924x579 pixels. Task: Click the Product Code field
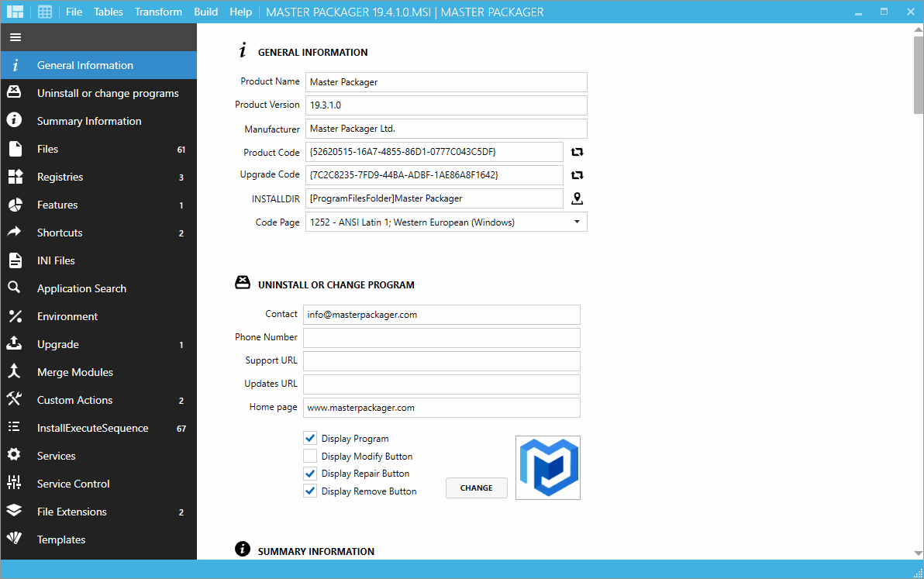click(x=434, y=152)
